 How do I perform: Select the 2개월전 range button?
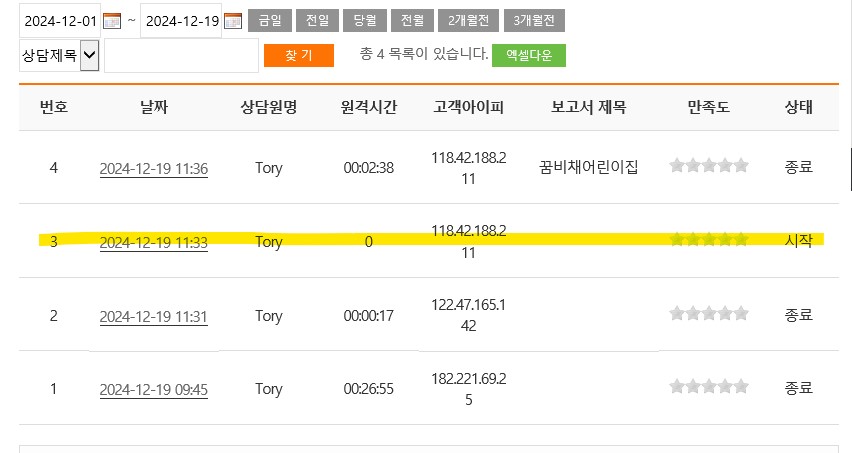tap(468, 21)
